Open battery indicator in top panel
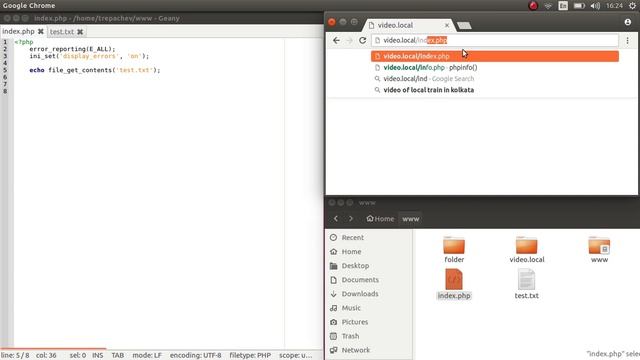Image resolution: width=640 pixels, height=360 pixels. pos(579,6)
